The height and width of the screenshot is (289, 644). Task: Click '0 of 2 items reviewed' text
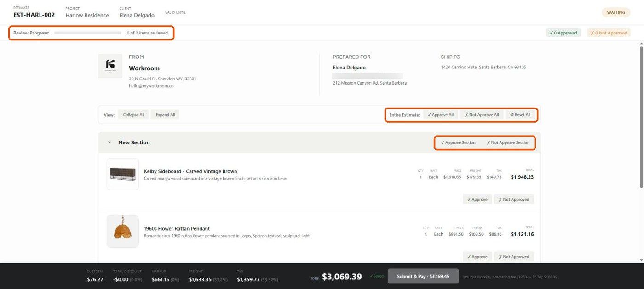click(x=147, y=33)
